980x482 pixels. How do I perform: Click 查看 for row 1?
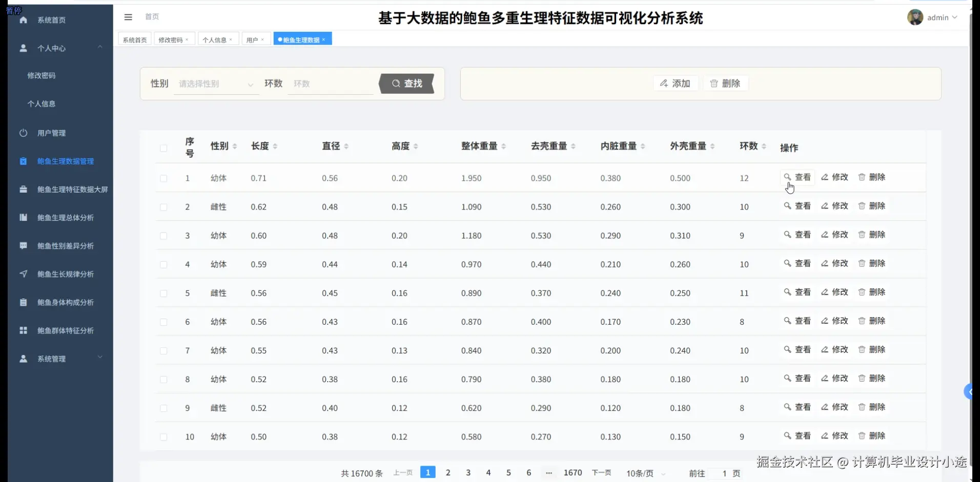798,177
